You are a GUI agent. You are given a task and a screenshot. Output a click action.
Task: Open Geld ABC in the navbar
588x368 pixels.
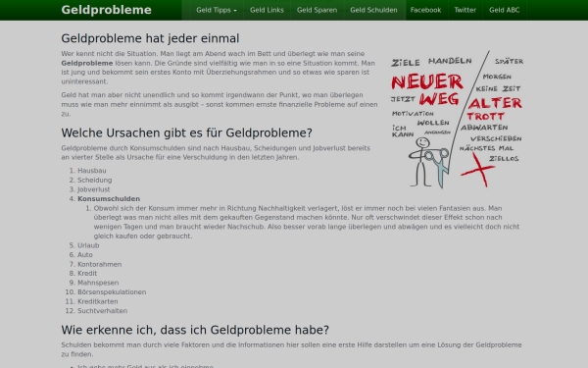tap(505, 10)
